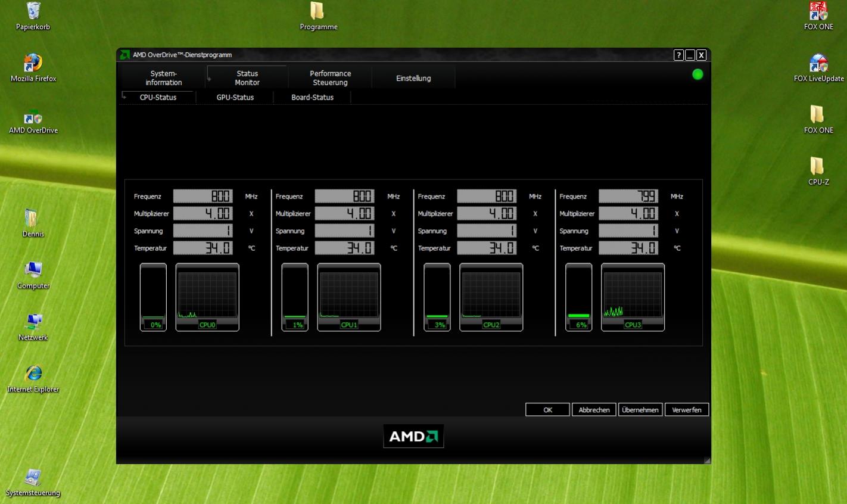Click the CPU0 Spannung value field
The image size is (847, 504).
203,231
